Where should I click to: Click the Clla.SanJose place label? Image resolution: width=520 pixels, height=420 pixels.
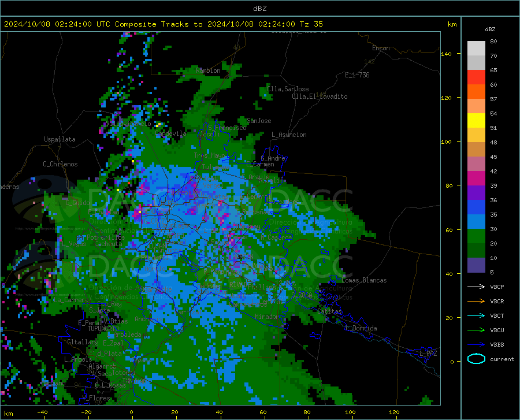288,89
